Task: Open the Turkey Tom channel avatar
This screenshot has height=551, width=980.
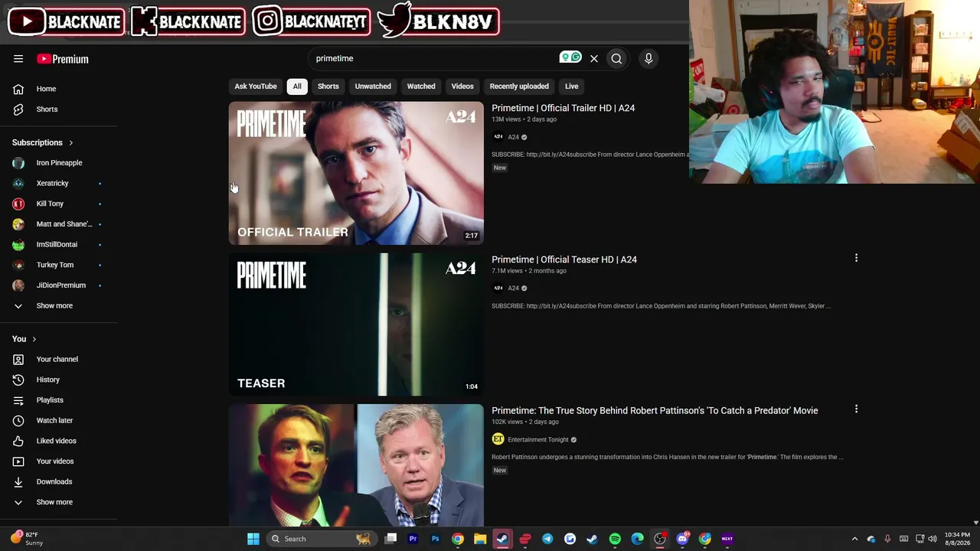Action: (18, 265)
